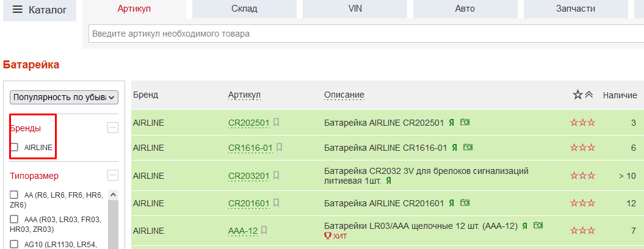Open the Популярность sorting dropdown

[65, 97]
